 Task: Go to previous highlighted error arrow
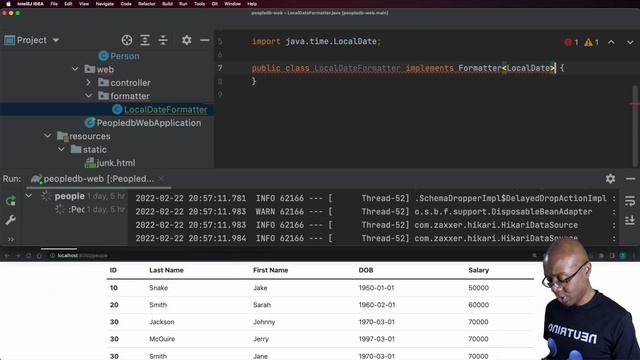(611, 42)
